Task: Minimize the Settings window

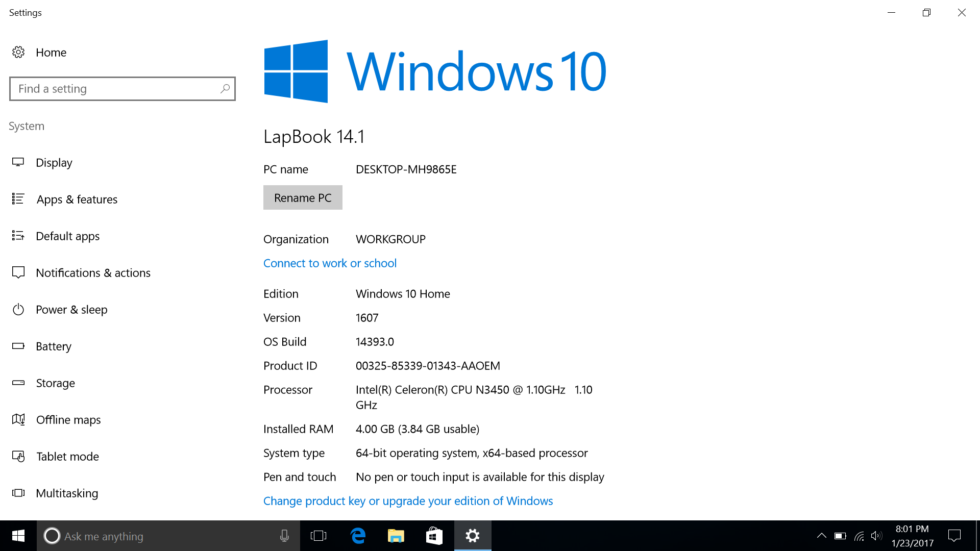Action: pyautogui.click(x=891, y=12)
